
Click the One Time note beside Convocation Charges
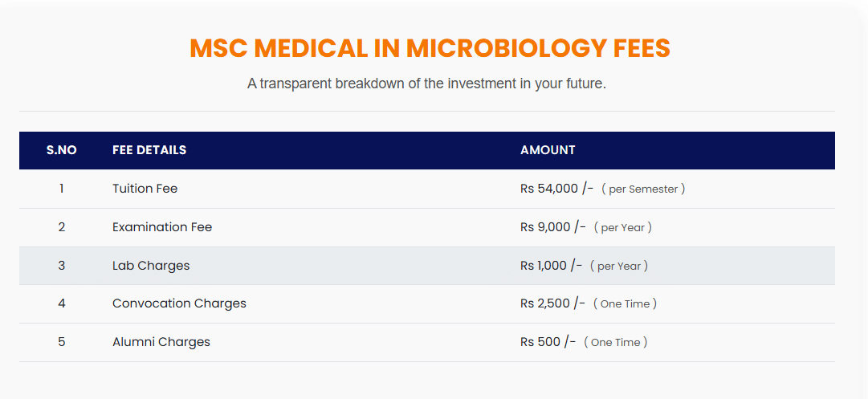[x=625, y=304]
